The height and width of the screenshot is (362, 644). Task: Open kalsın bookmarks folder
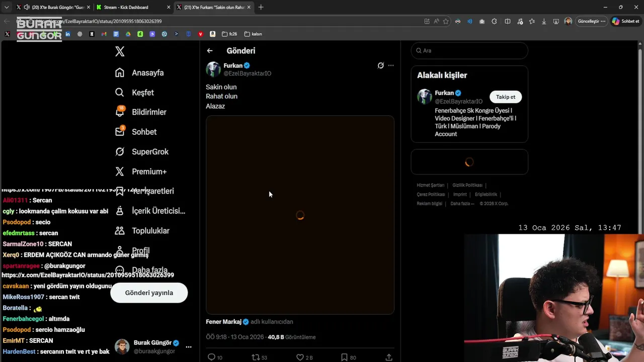point(253,34)
